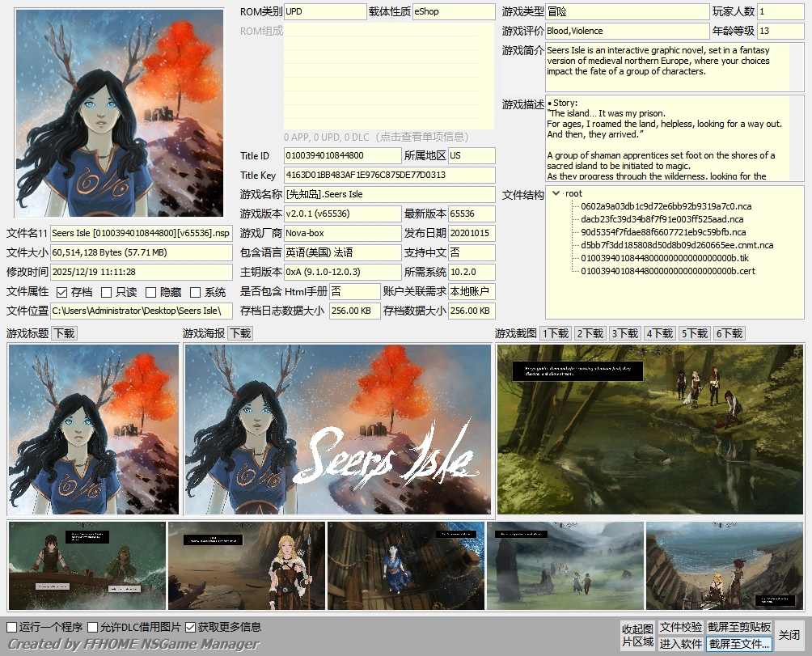Check 允许DLC借用图片 option
Screen dimensions: 812x656
point(93,627)
